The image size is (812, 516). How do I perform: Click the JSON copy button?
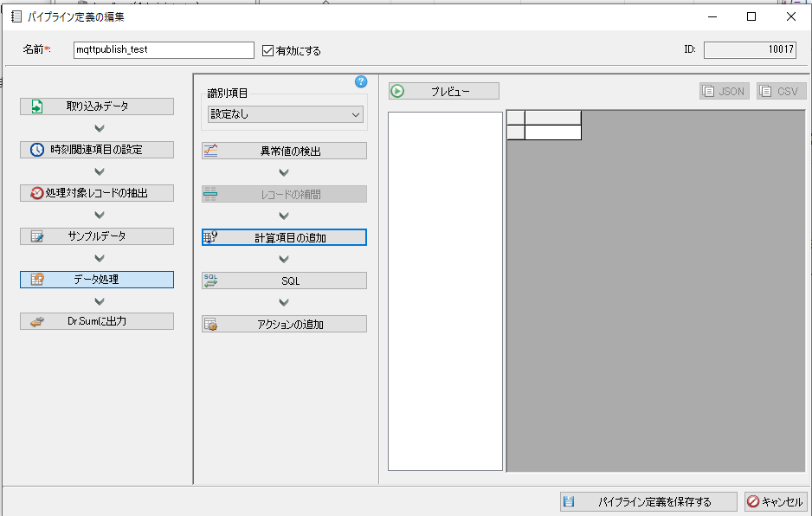pos(725,91)
